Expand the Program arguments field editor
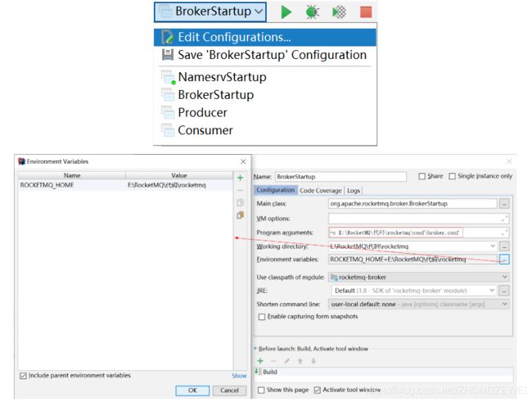 505,233
